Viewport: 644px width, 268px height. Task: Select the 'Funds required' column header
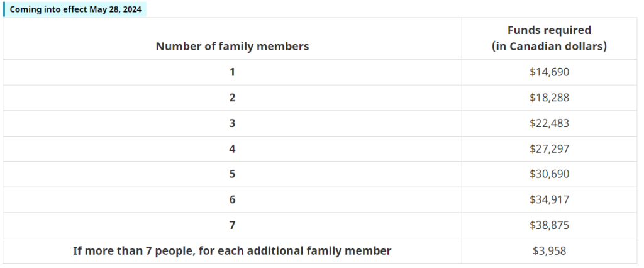(549, 38)
